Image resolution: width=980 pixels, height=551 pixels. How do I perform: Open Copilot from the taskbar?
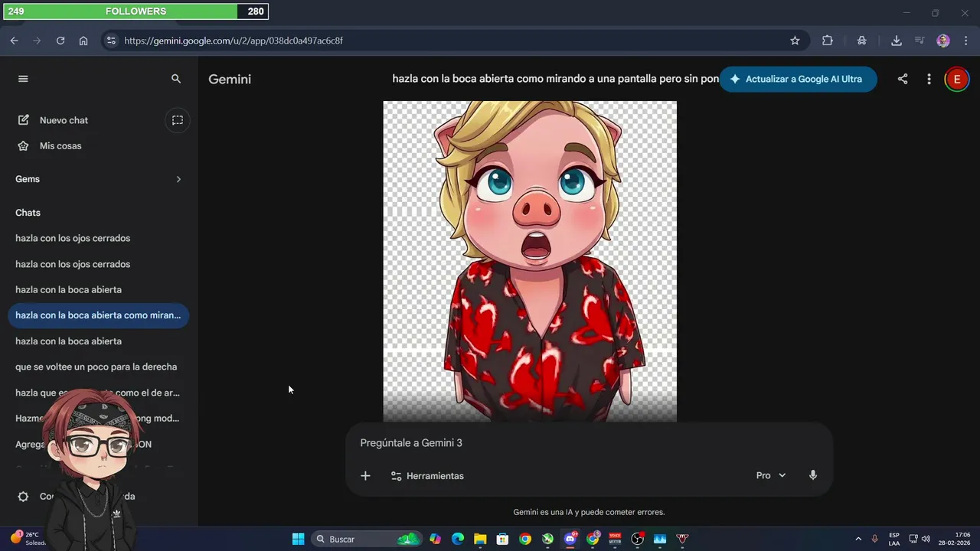tap(436, 539)
